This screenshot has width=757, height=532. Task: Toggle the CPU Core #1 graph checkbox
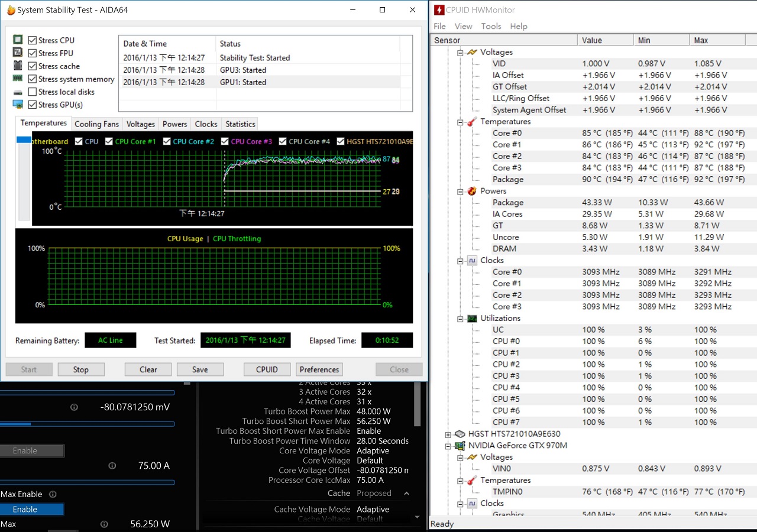pos(109,141)
